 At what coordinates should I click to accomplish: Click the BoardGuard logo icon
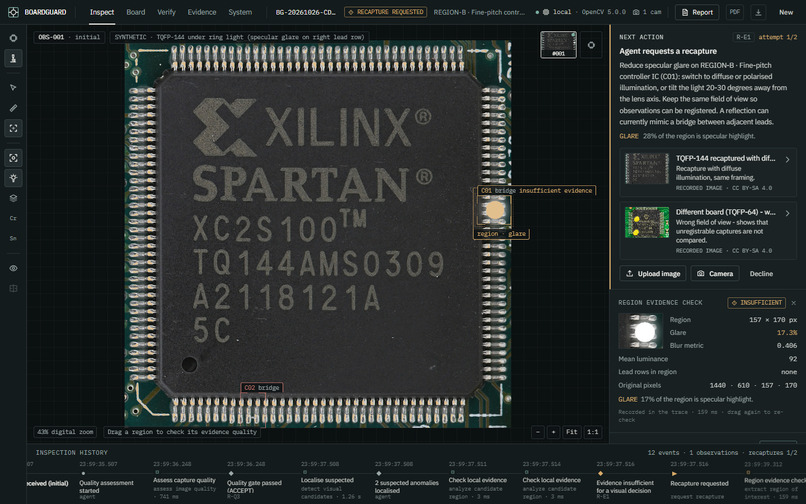point(13,12)
